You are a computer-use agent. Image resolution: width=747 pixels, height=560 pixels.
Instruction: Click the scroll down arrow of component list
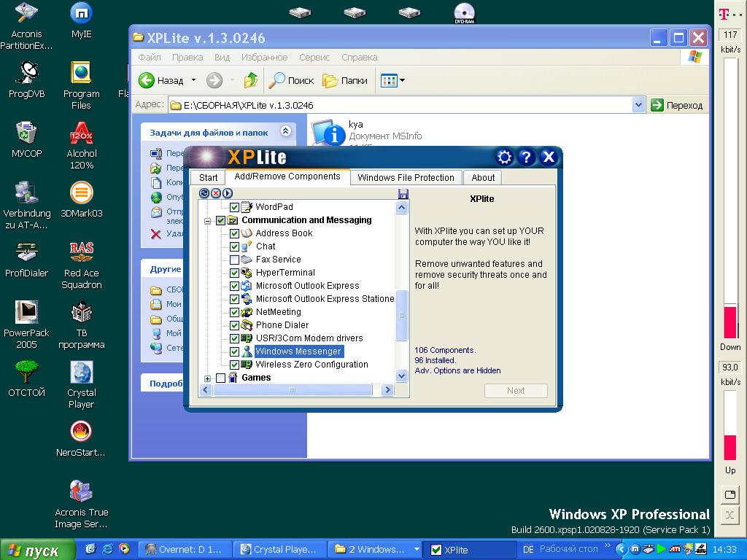tap(402, 376)
